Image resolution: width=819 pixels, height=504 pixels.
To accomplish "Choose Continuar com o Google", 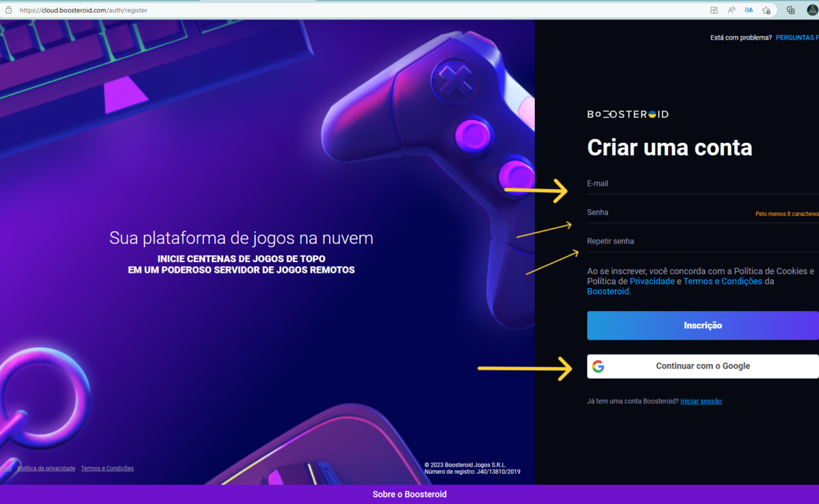I will 703,366.
